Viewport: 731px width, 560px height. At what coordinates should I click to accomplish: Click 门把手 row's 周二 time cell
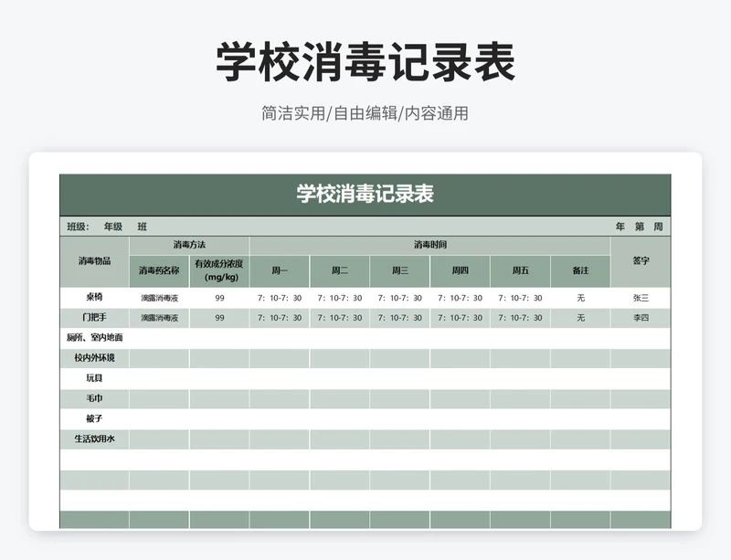point(339,318)
